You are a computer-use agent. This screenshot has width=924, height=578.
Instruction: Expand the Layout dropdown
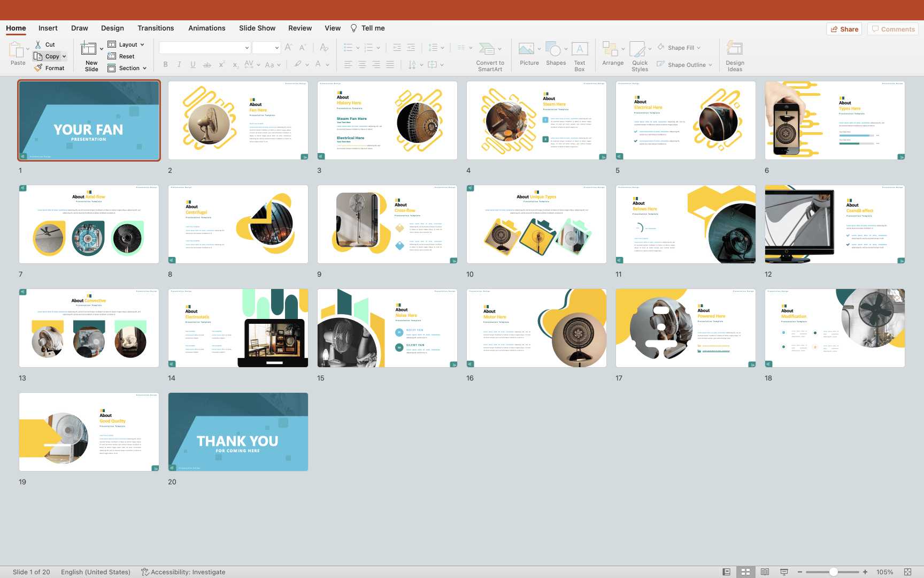click(x=142, y=44)
